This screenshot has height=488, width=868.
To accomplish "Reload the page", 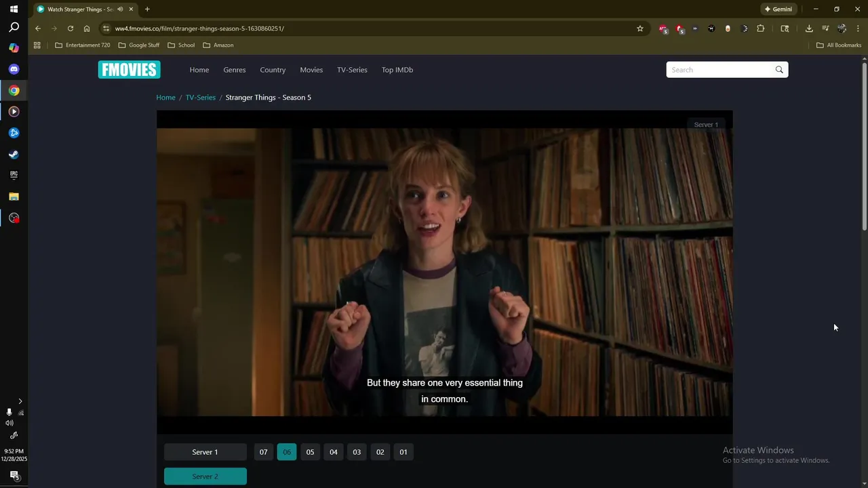I will pos(70,28).
